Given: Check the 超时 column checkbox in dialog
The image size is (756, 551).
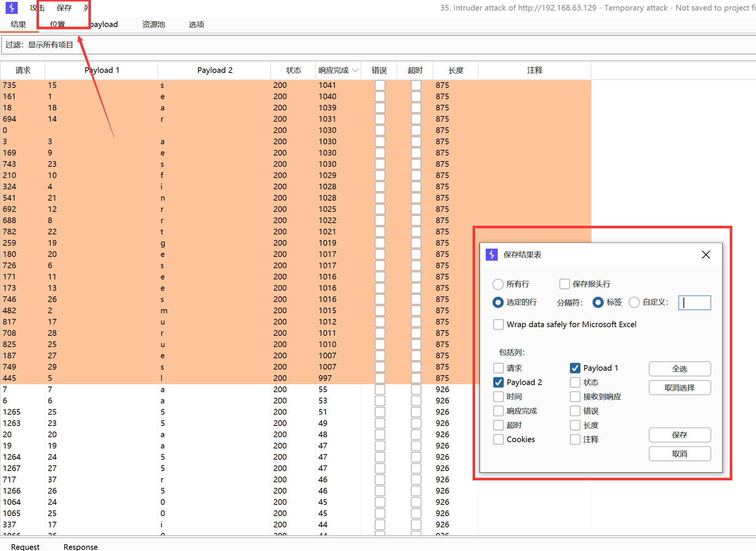Looking at the screenshot, I should pyautogui.click(x=498, y=425).
